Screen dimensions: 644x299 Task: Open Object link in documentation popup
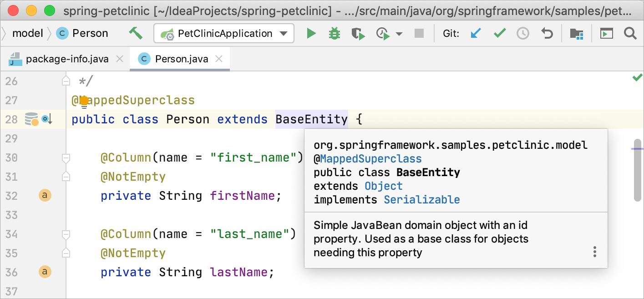(x=384, y=186)
